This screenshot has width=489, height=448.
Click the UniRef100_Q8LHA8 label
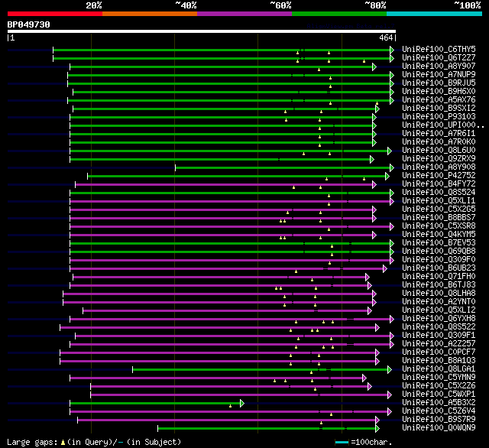point(439,294)
